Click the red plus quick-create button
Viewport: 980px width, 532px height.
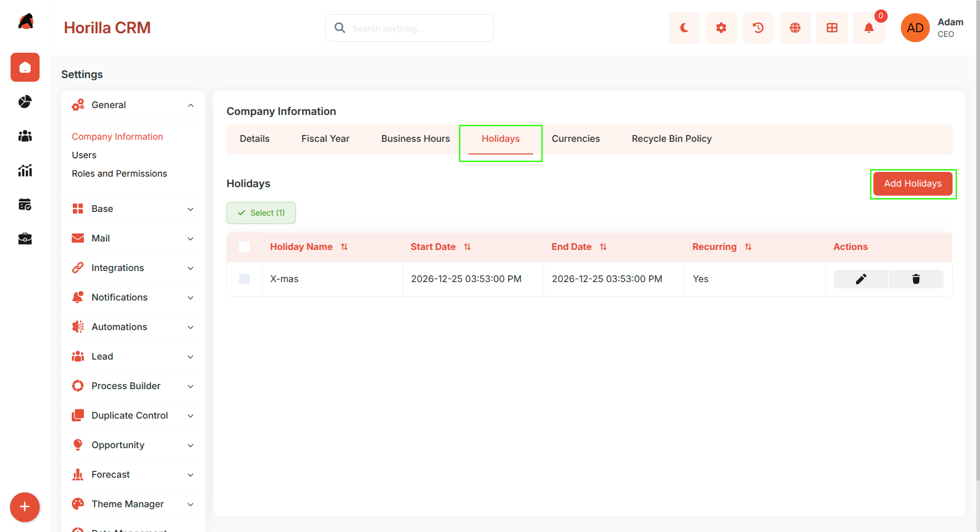click(x=25, y=507)
